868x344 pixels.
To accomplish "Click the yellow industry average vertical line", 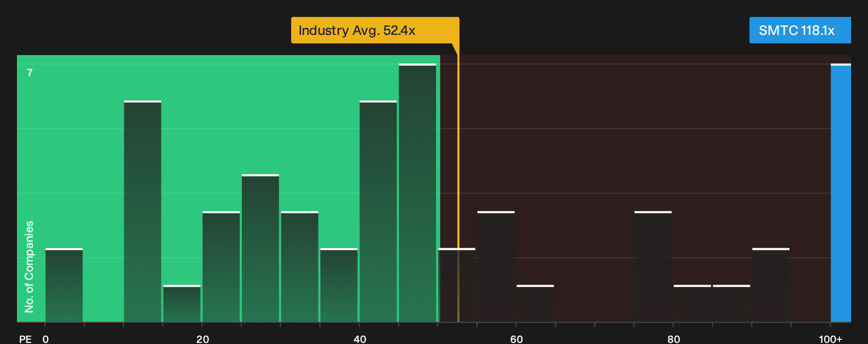I will pos(458,183).
